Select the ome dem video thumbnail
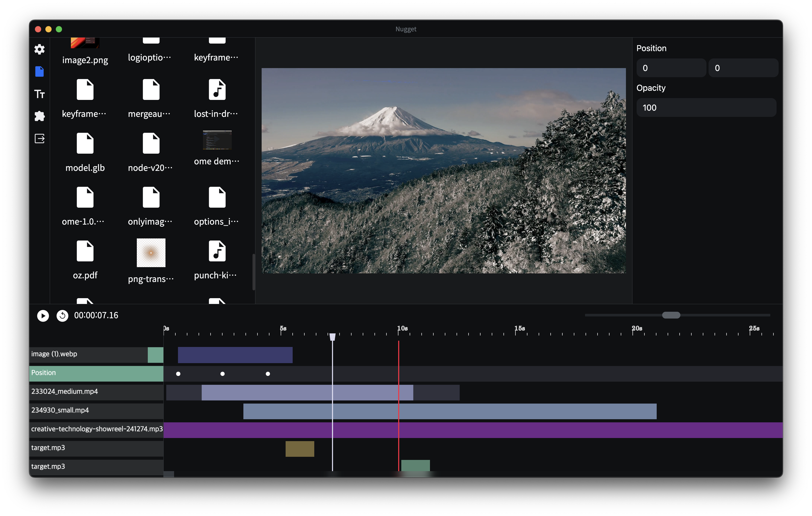Screen dimensions: 812x516 (217, 140)
